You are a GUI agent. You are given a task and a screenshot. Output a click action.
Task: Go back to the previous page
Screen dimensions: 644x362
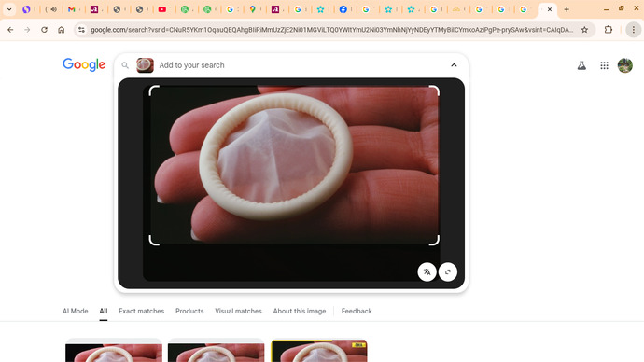(10, 30)
